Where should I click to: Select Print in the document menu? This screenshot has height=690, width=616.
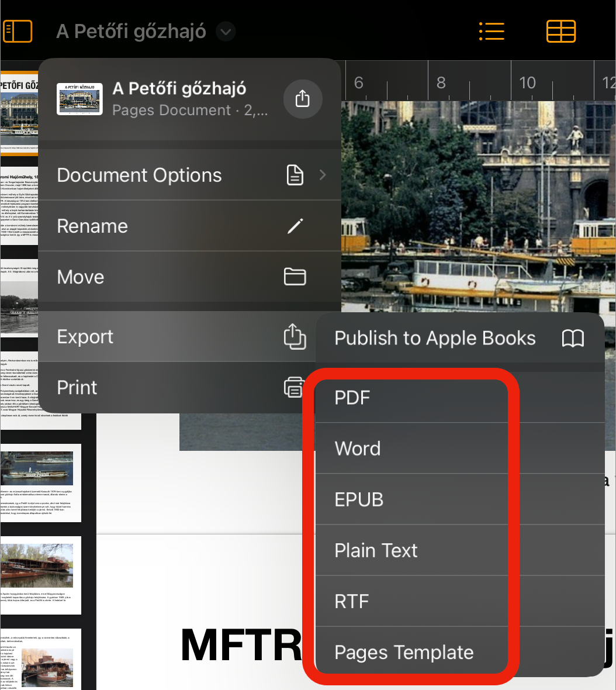tap(177, 388)
